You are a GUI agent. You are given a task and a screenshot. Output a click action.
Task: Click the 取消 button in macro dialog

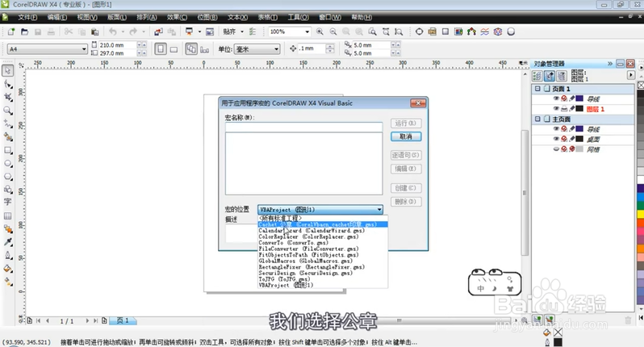click(x=406, y=136)
